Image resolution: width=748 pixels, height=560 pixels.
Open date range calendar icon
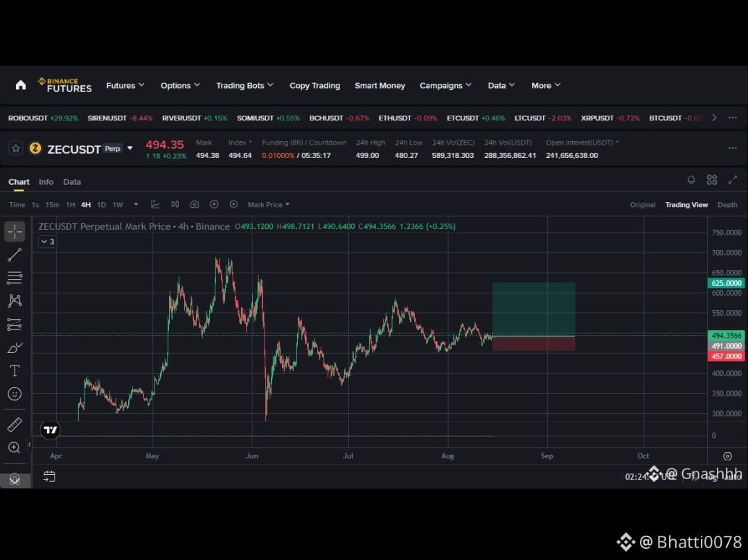(x=49, y=477)
